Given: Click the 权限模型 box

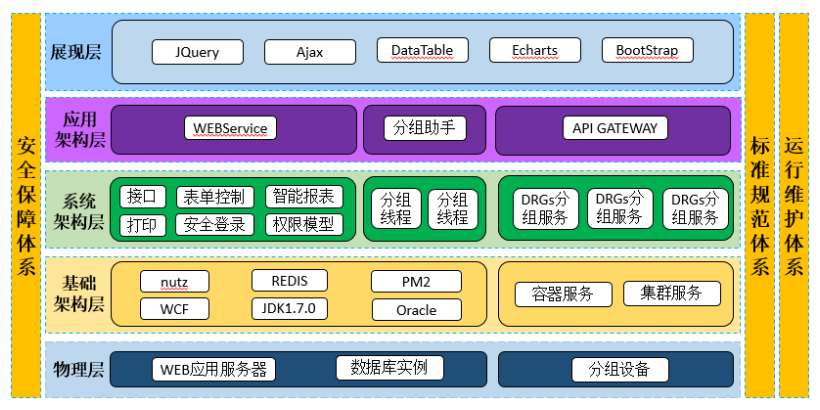Looking at the screenshot, I should point(304,225).
